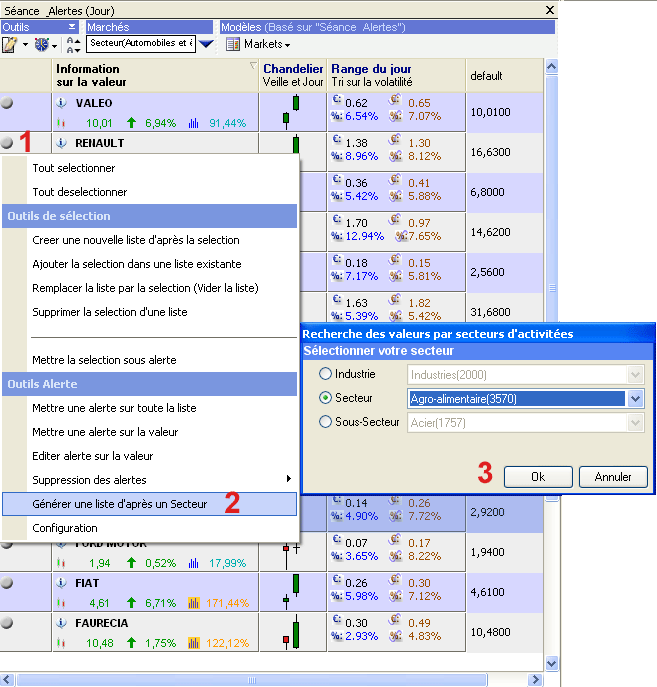Open dropdown arrow beside the notepad icon

pos(25,45)
